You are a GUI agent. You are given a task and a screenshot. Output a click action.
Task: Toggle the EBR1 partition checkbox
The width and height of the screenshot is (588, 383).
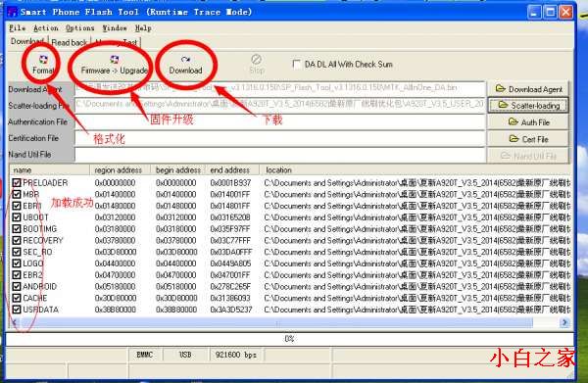(16, 206)
